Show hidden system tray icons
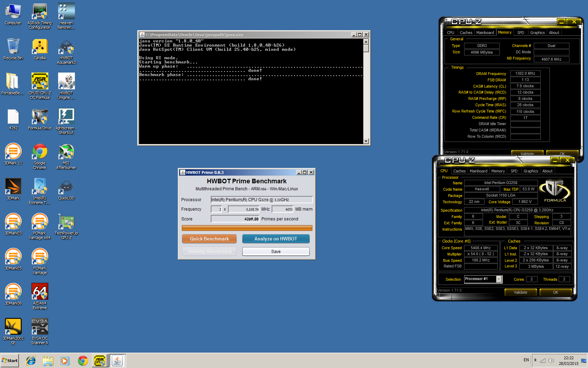The height and width of the screenshot is (368, 588). 535,360
